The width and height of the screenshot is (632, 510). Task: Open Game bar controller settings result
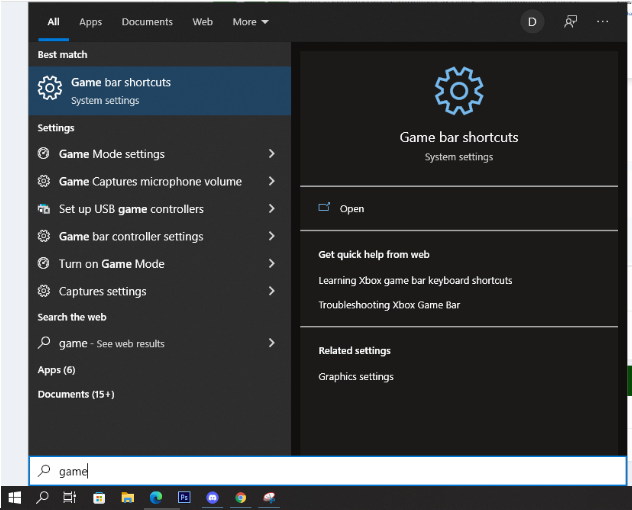click(x=160, y=236)
